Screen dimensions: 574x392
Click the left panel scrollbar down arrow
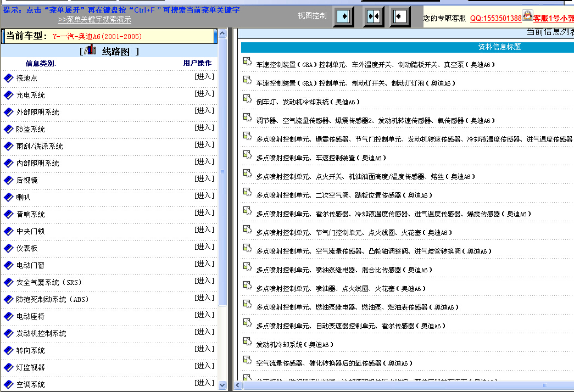click(x=222, y=385)
